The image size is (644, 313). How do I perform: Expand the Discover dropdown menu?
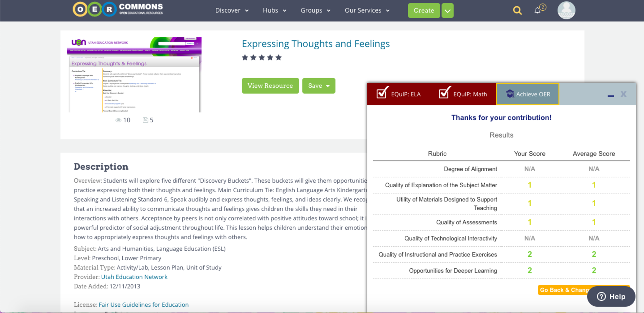(232, 10)
